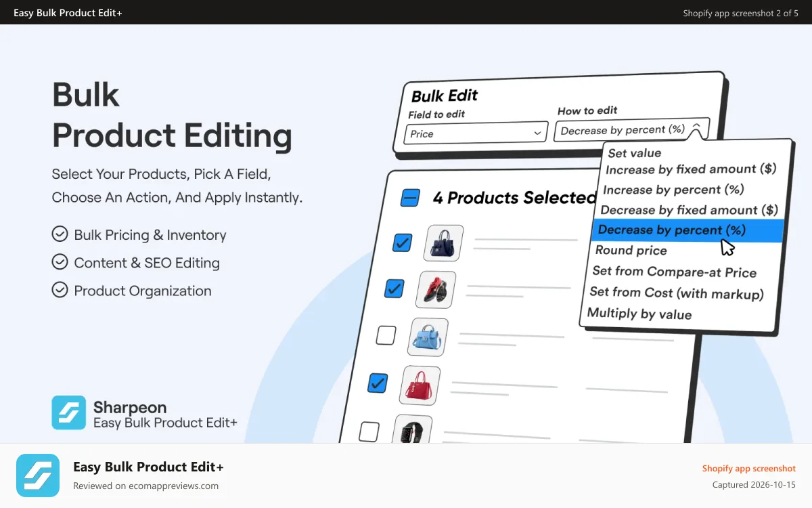Choose Multiply by value option
The height and width of the screenshot is (508, 812).
(x=639, y=314)
